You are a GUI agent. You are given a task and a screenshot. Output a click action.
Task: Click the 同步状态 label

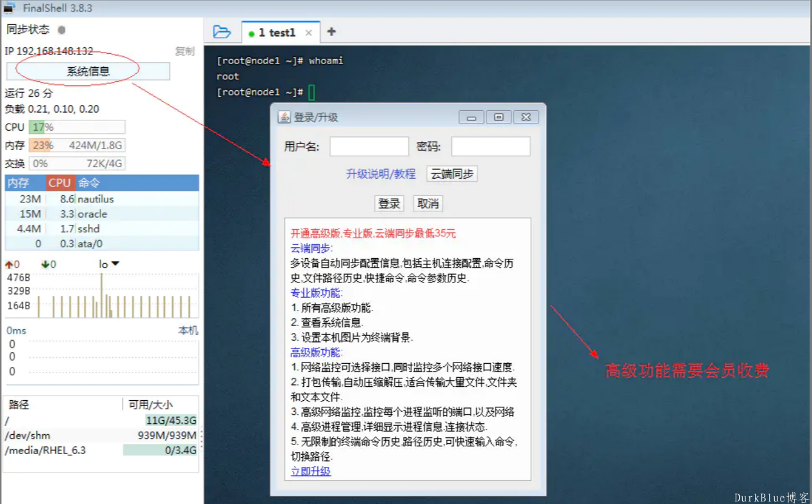tap(28, 29)
